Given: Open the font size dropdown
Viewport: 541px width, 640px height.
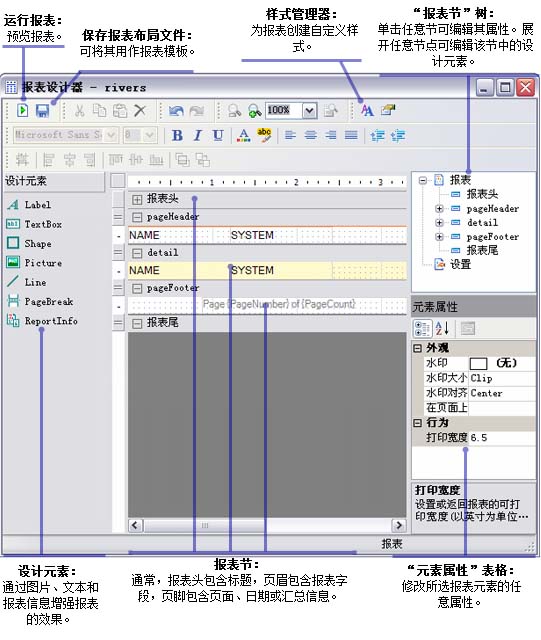Looking at the screenshot, I should pyautogui.click(x=149, y=135).
